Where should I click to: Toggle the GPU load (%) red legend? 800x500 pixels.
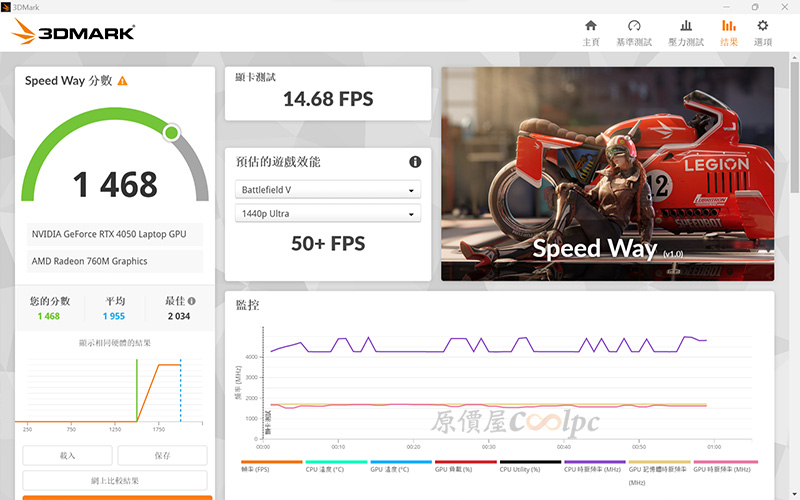465,466
